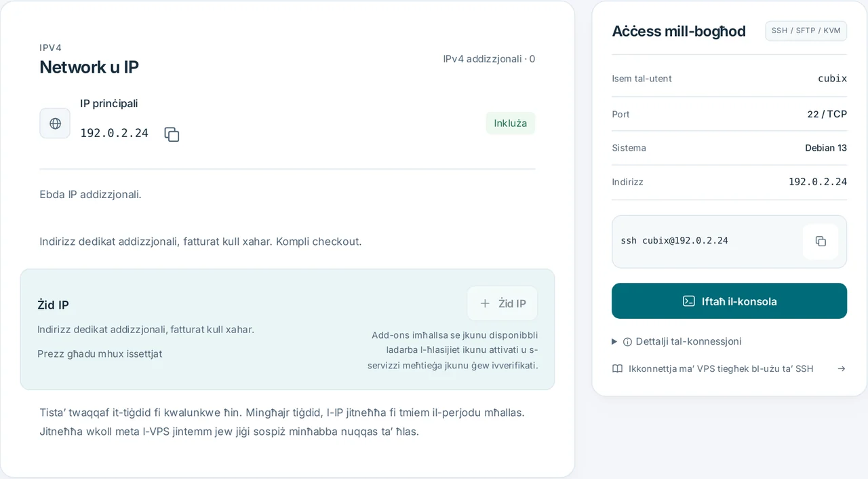This screenshot has width=868, height=479.
Task: Click the SSH / SFTP / KVM badge
Action: (x=806, y=31)
